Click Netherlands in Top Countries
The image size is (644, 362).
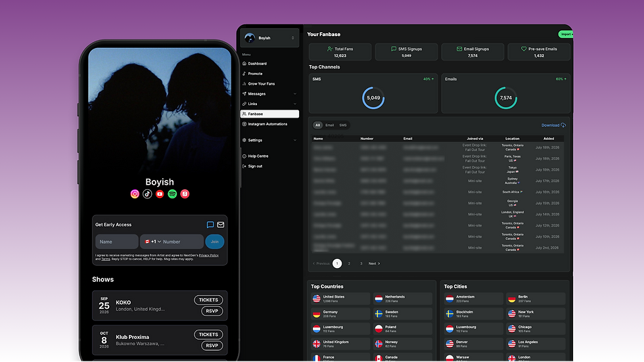[402, 299]
